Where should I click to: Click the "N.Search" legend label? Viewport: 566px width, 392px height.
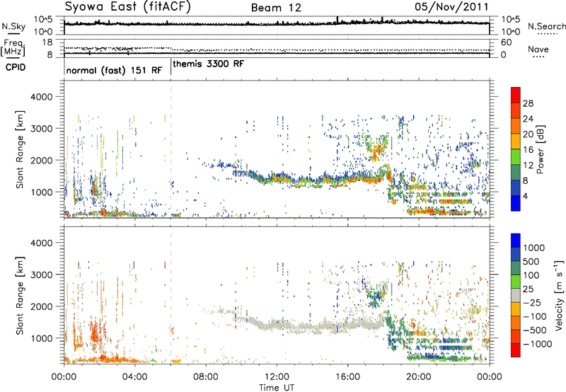pyautogui.click(x=546, y=26)
